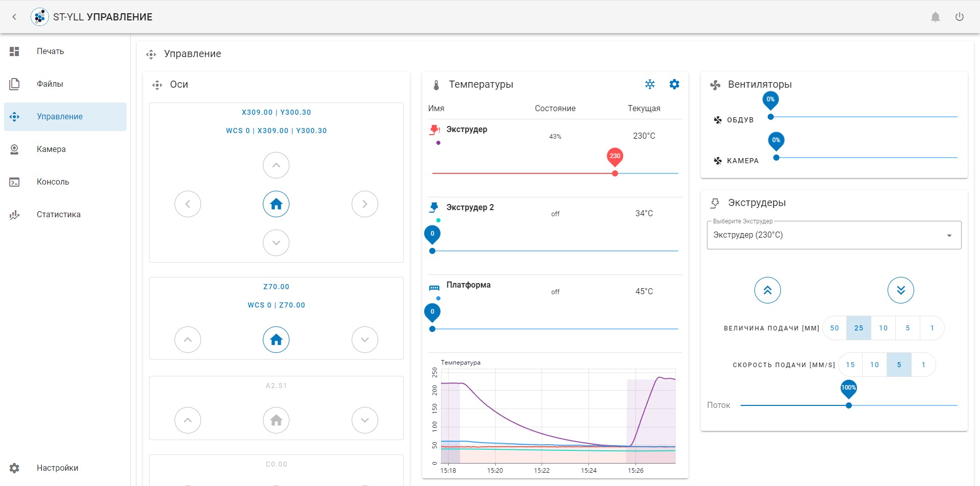
Task: Click the WCS 0 | Z70.00 text
Action: (276, 305)
